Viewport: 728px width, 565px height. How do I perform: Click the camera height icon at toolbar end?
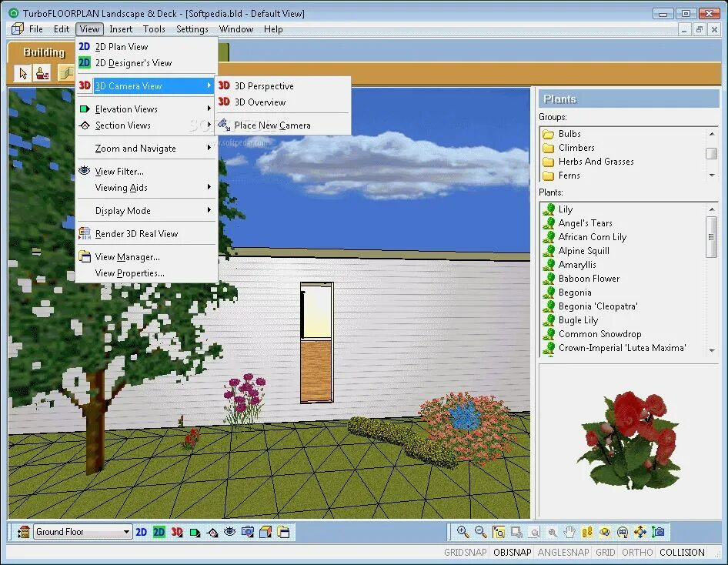coord(659,532)
